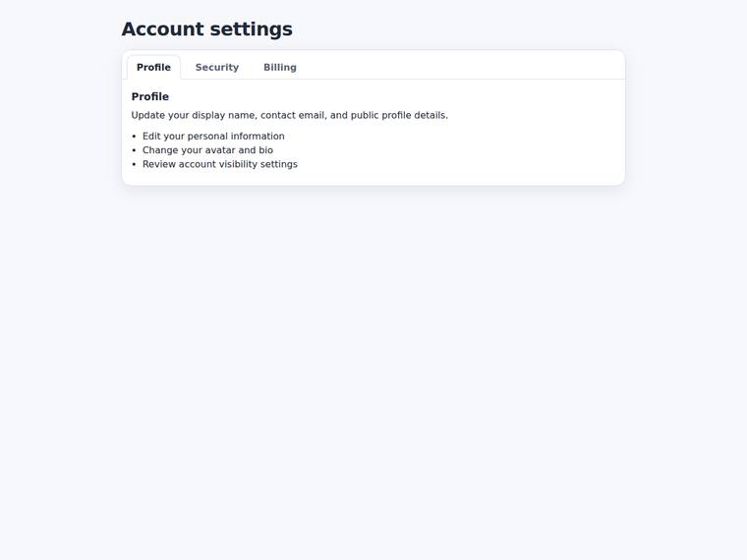
Task: Click the Account settings page heading
Action: 206,29
